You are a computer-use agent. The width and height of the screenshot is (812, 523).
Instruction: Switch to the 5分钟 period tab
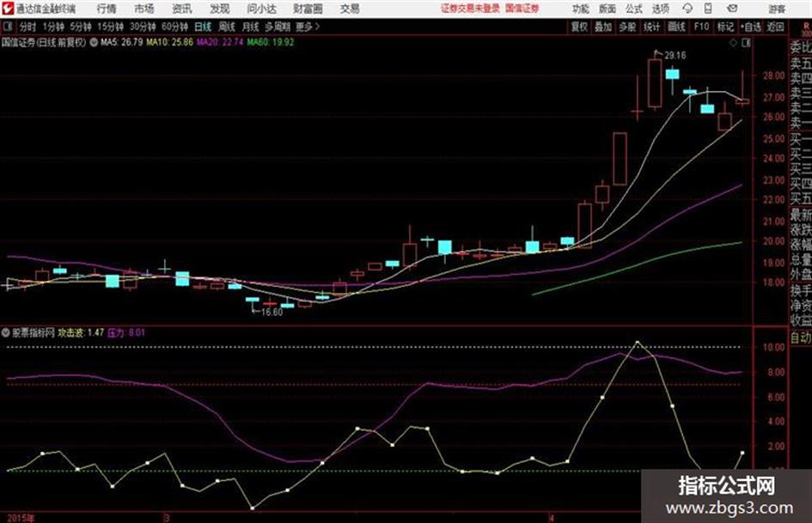pos(81,27)
